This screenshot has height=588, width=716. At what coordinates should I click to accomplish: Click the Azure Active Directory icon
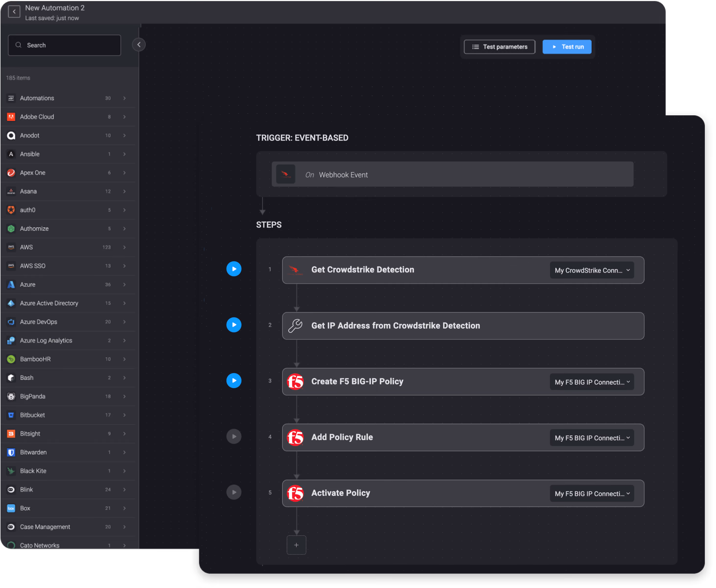point(11,303)
